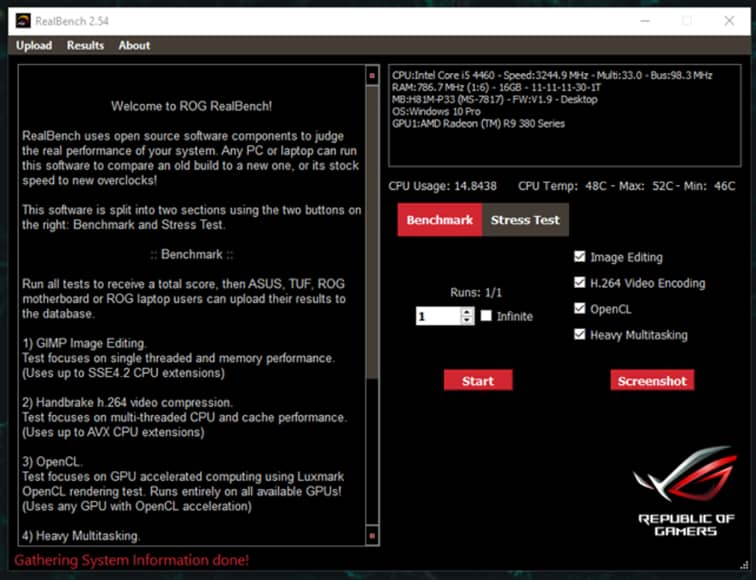This screenshot has width=756, height=580.
Task: Click the GPU1 AMD Radeon R9 380 line
Action: point(478,123)
